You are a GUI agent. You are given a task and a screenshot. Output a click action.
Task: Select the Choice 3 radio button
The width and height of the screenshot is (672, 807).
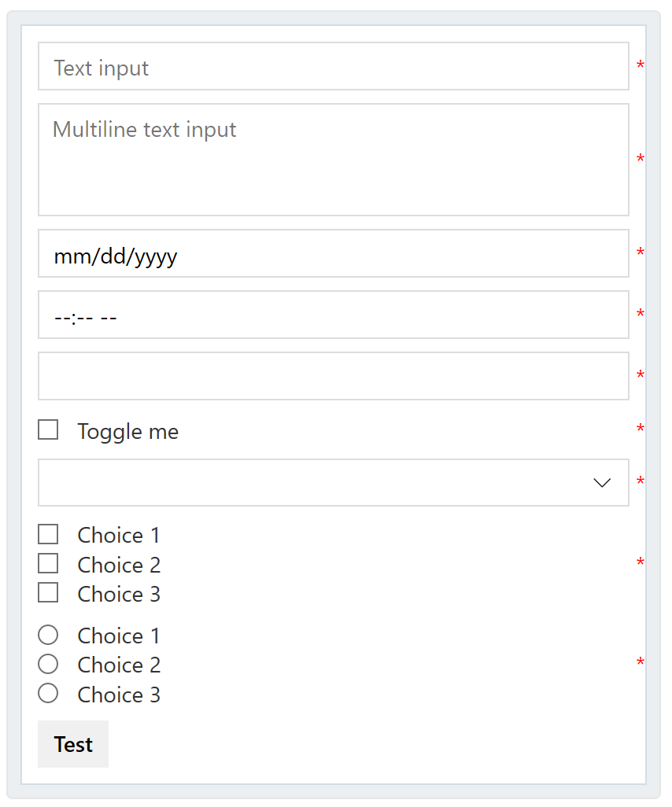[48, 693]
